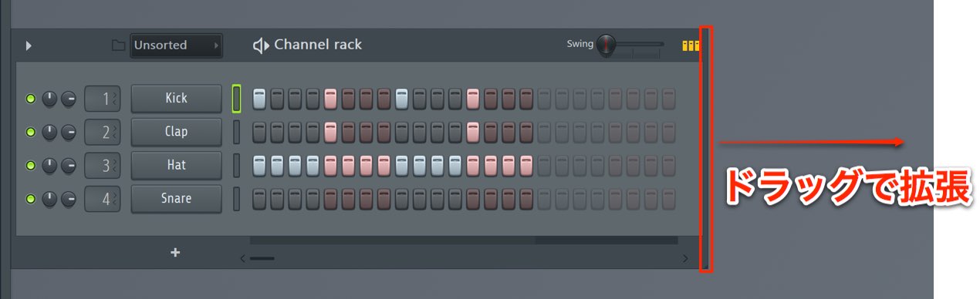Image resolution: width=980 pixels, height=299 pixels.
Task: Click the Kick channel pan knob
Action: [49, 99]
